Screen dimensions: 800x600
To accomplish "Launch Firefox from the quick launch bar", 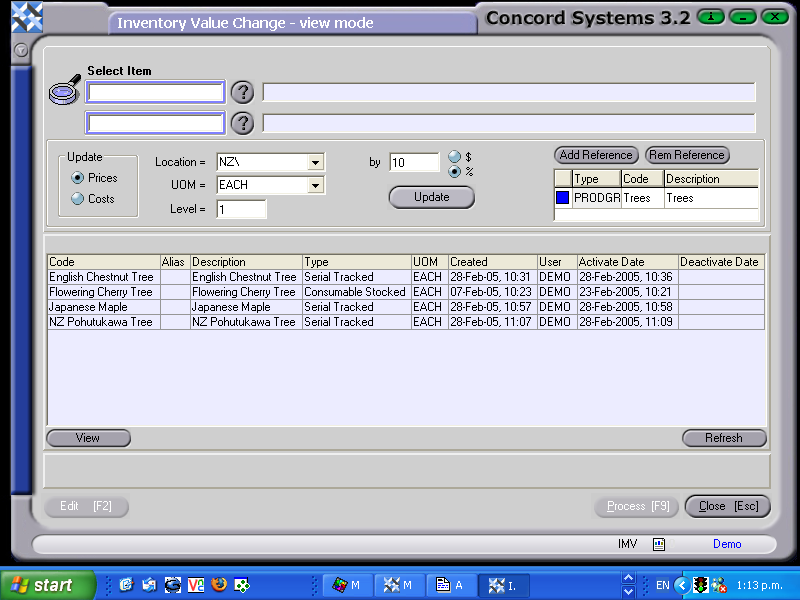I will click(x=219, y=584).
